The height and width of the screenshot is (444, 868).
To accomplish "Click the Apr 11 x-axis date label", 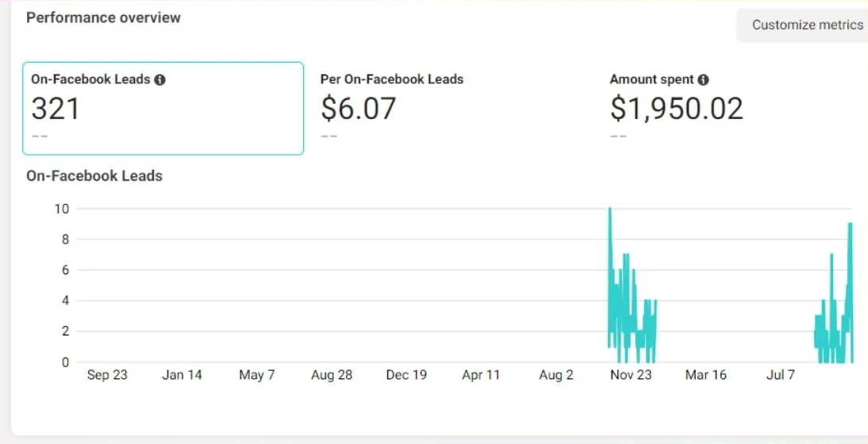I will (x=481, y=375).
